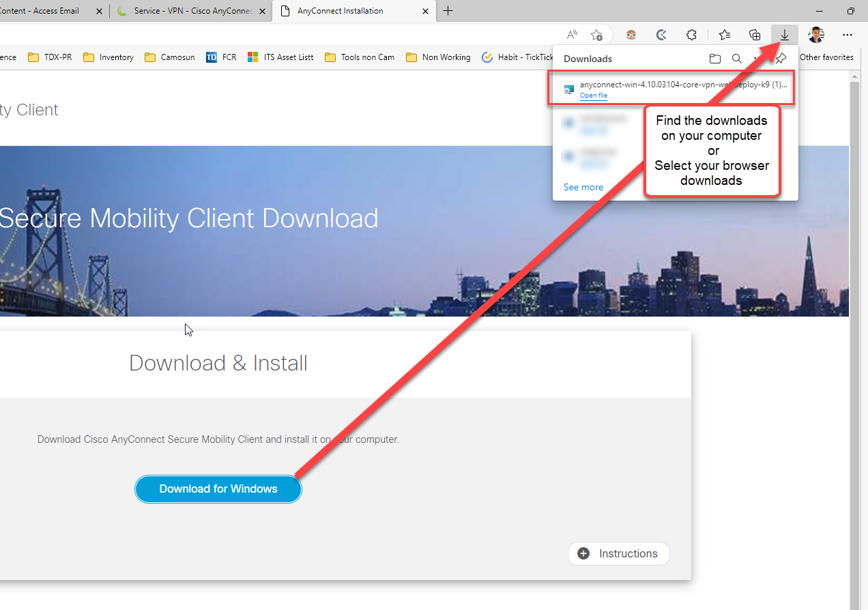
Task: Open the FCR bookmark
Action: point(221,57)
